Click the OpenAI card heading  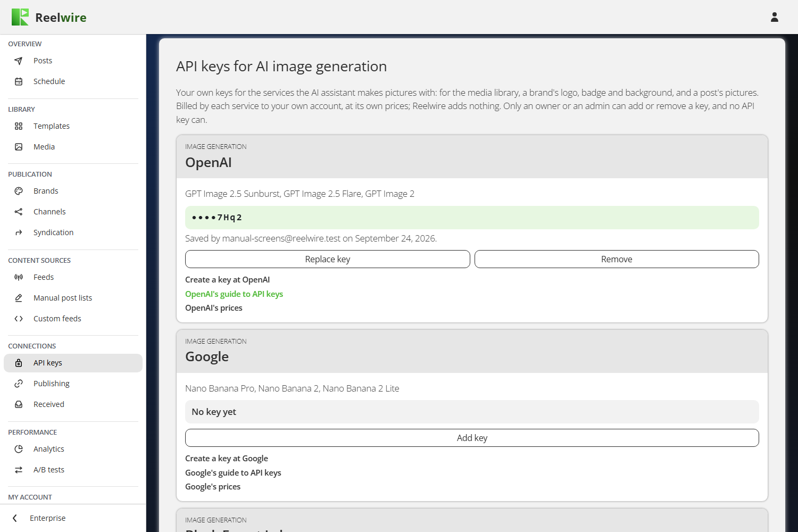point(209,163)
